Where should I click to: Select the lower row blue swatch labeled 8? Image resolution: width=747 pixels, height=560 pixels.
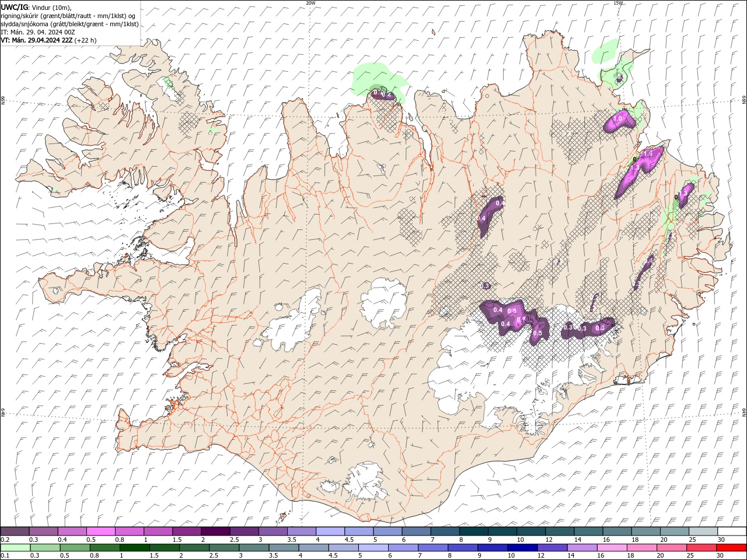[x=463, y=548]
